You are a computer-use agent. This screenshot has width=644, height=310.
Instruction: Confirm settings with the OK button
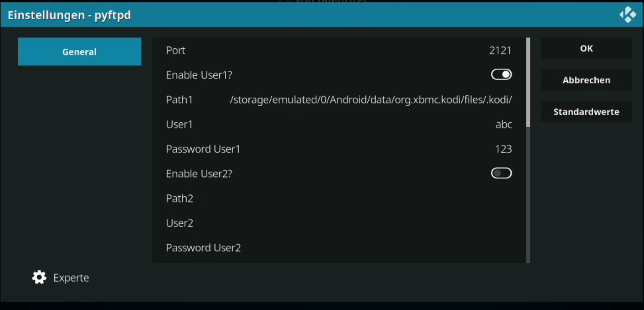click(x=586, y=48)
